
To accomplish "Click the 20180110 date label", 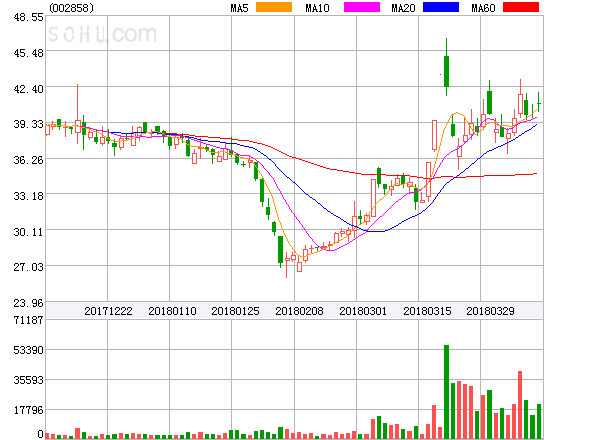I will click(x=172, y=311).
